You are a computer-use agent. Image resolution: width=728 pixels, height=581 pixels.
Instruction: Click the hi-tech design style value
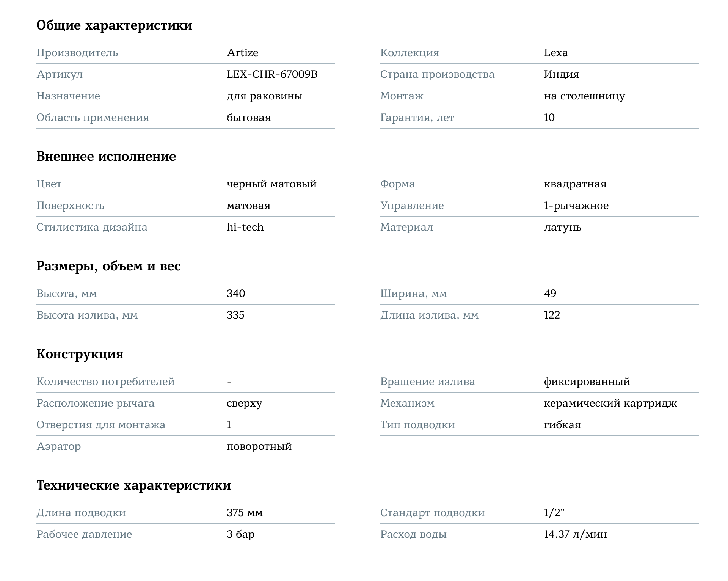[x=245, y=227]
